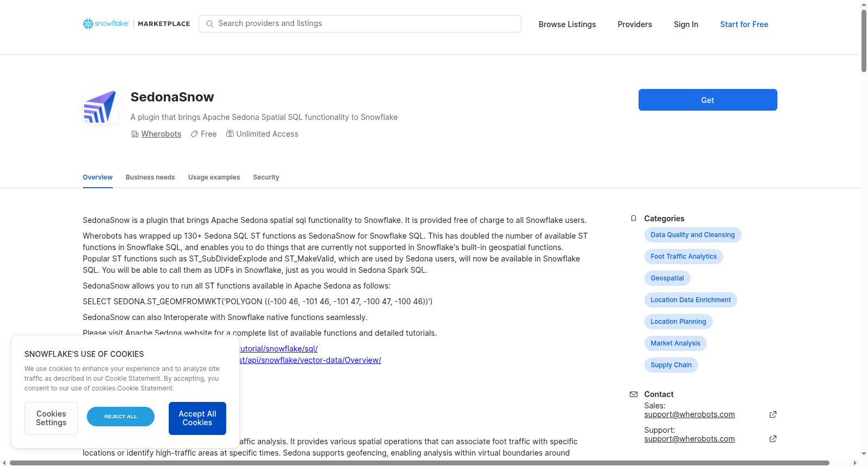This screenshot has width=868, height=467.
Task: Open Browse Listings in the header
Action: pyautogui.click(x=567, y=24)
